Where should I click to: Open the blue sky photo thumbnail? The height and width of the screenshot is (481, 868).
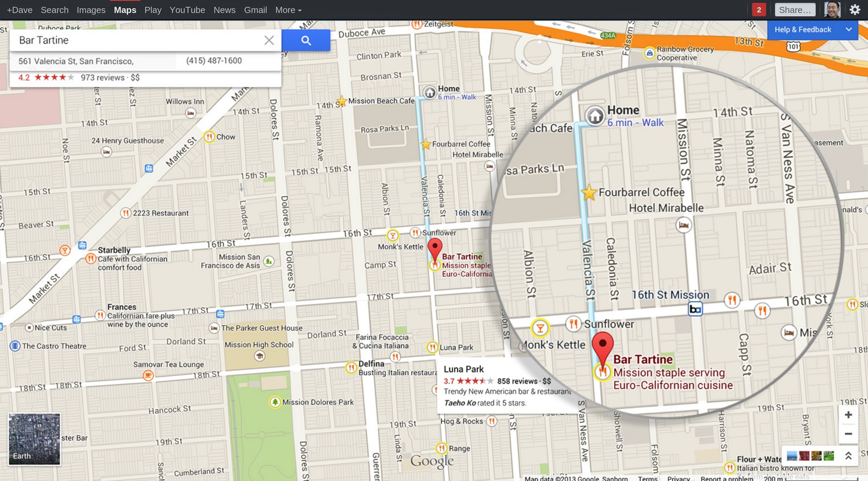click(792, 456)
